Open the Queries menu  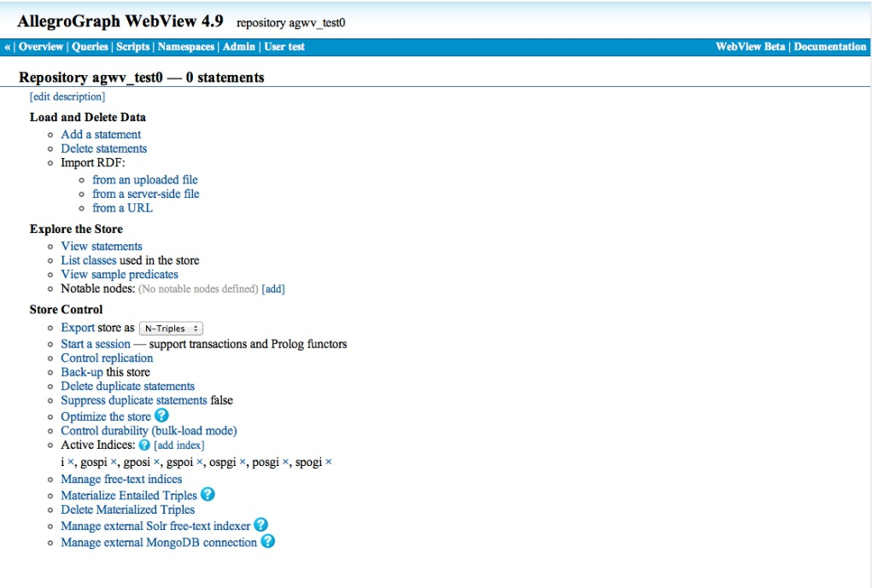[90, 47]
